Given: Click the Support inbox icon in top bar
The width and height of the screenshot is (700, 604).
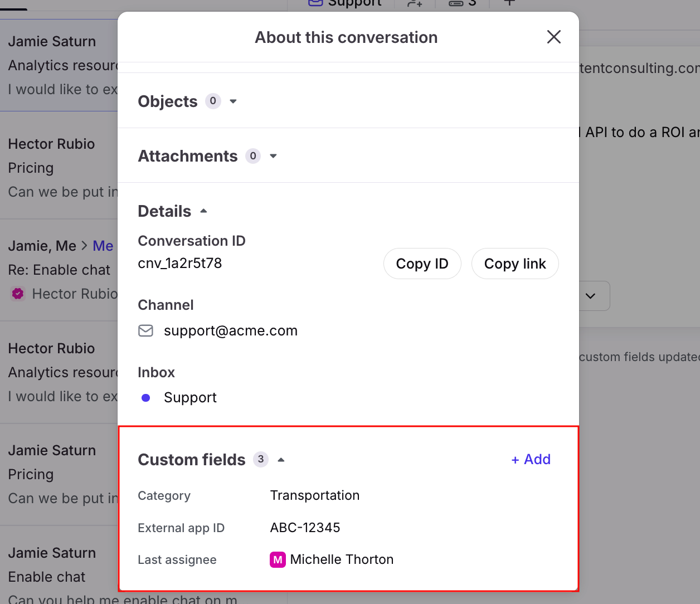Looking at the screenshot, I should (316, 3).
